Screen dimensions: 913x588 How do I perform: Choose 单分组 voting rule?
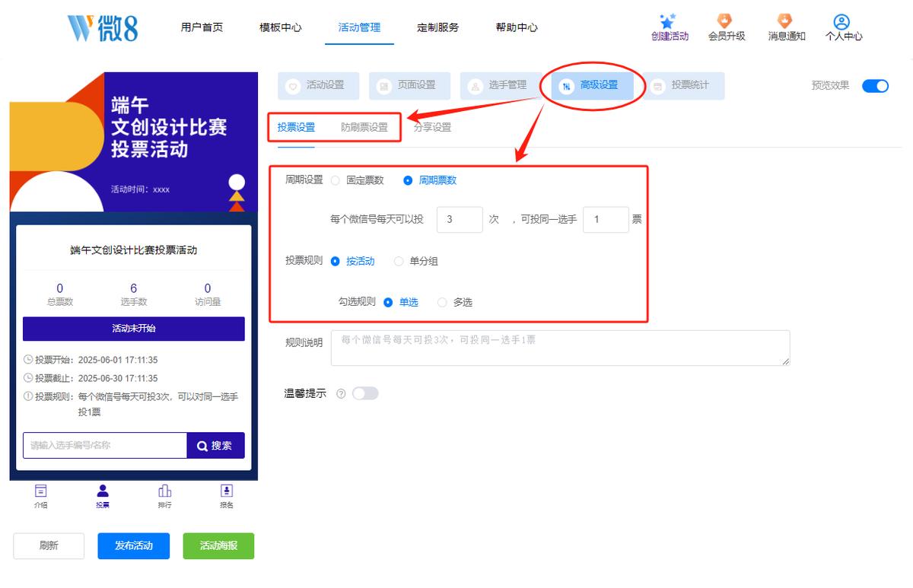pyautogui.click(x=399, y=261)
